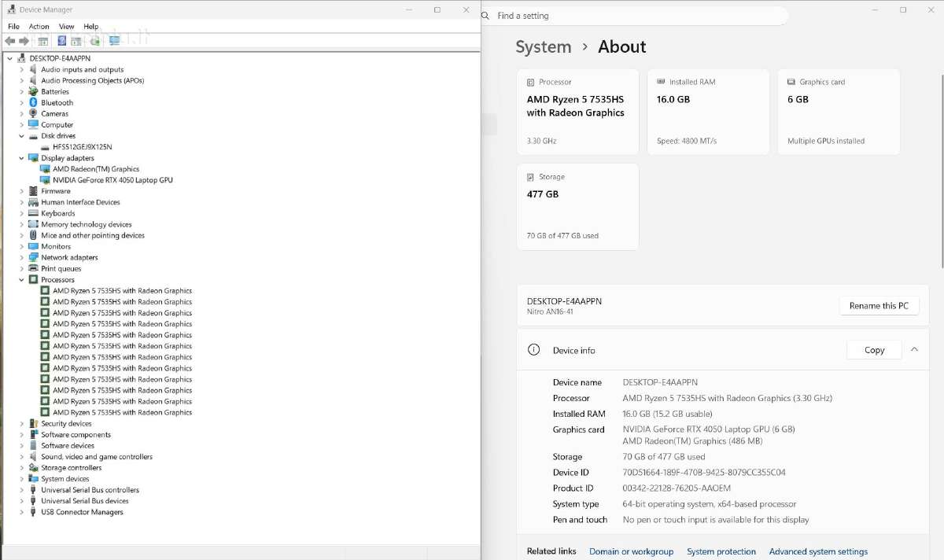Click the Sound, video and game controllers icon
944x560 pixels.
[x=33, y=456]
